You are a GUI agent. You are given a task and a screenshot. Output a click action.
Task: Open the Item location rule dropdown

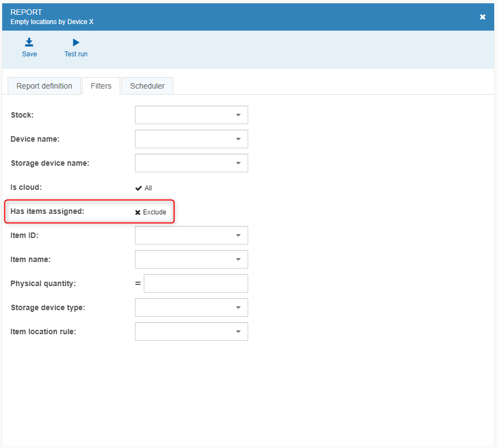coord(191,331)
